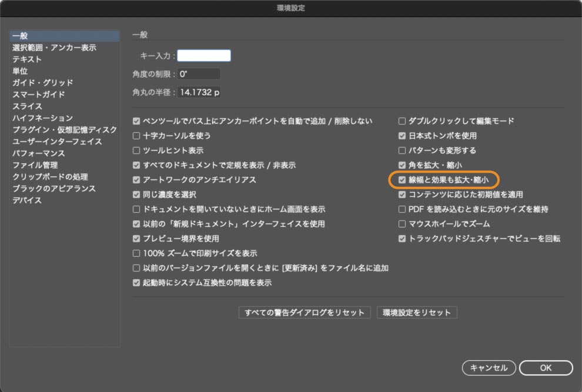
Task: Toggle アートワークのアンチエイリアス checkbox
Action: pyautogui.click(x=136, y=180)
